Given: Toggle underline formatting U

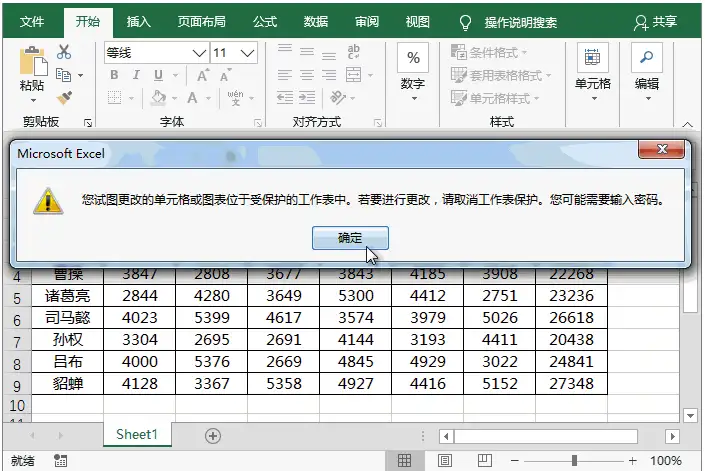Looking at the screenshot, I should coord(158,75).
